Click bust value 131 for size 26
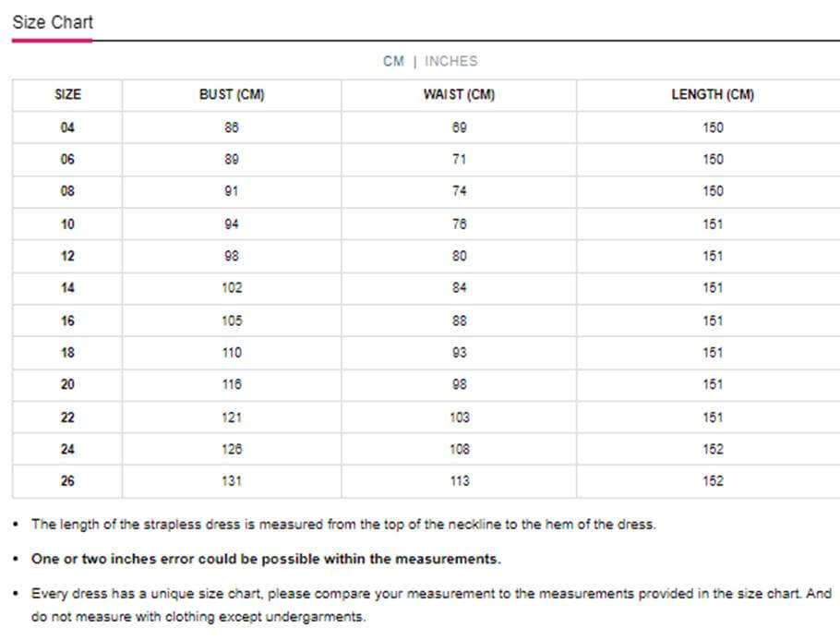This screenshot has height=641, width=840. 232,480
